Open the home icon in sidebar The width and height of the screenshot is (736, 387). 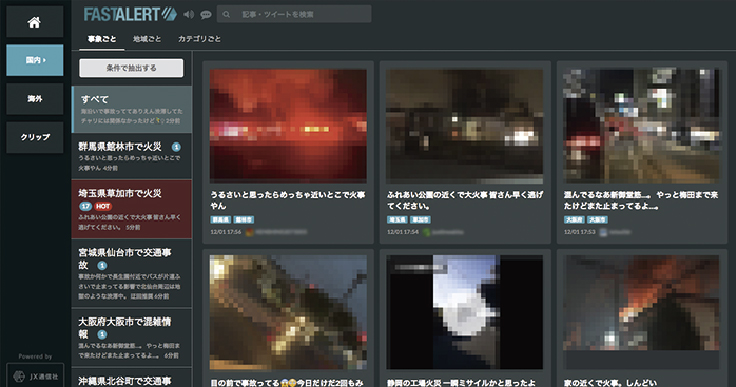coord(34,22)
